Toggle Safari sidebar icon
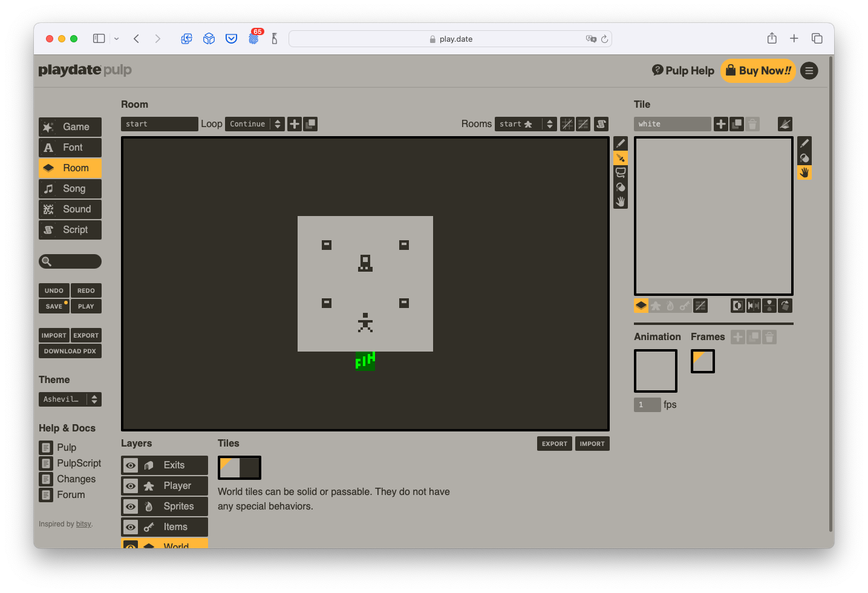Image resolution: width=868 pixels, height=593 pixels. coord(99,39)
